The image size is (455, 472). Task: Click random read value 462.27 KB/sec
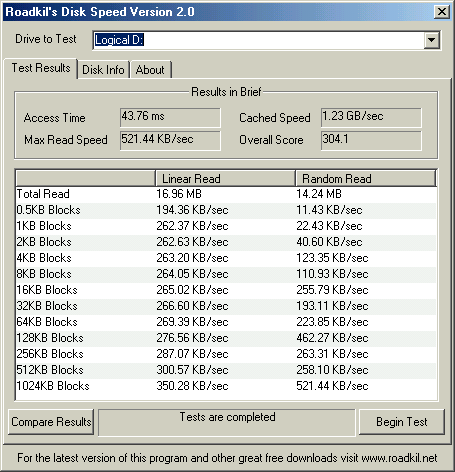point(332,338)
